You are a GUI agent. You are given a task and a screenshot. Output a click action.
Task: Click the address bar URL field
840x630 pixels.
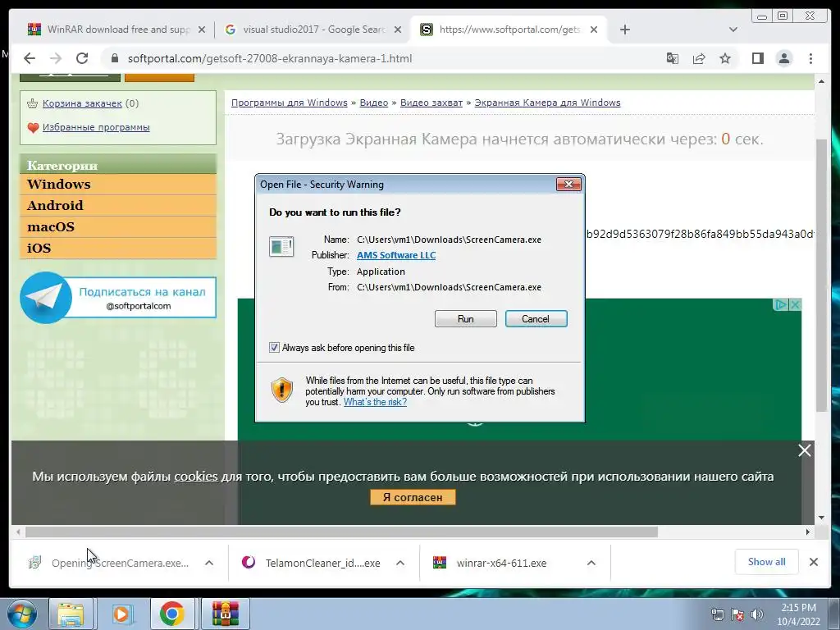375,58
